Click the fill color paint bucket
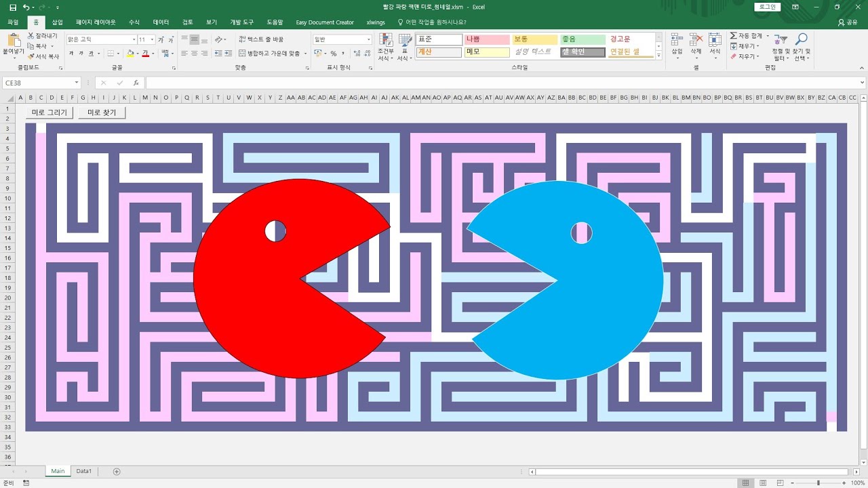 click(129, 54)
